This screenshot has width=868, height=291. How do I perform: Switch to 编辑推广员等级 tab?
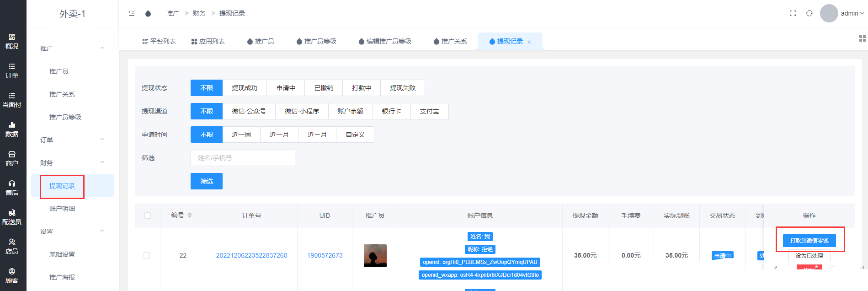click(x=385, y=41)
